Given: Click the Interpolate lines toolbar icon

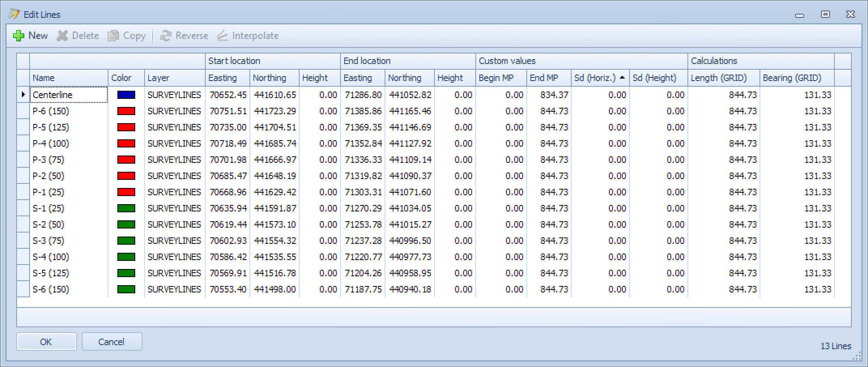Looking at the screenshot, I should coord(222,36).
